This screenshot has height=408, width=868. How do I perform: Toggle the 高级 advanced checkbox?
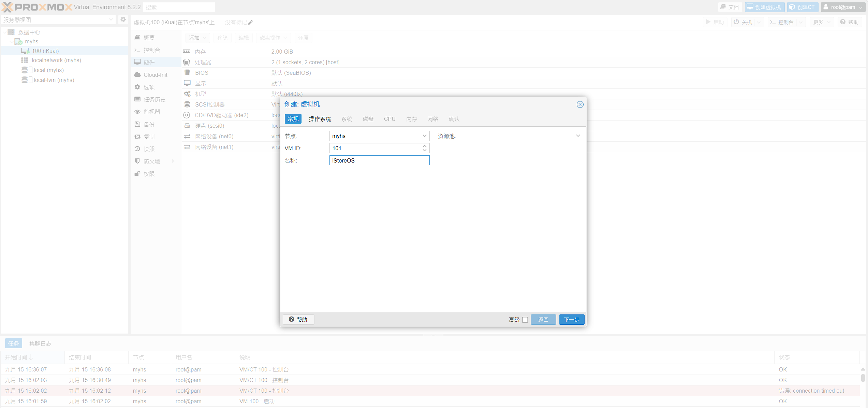525,320
